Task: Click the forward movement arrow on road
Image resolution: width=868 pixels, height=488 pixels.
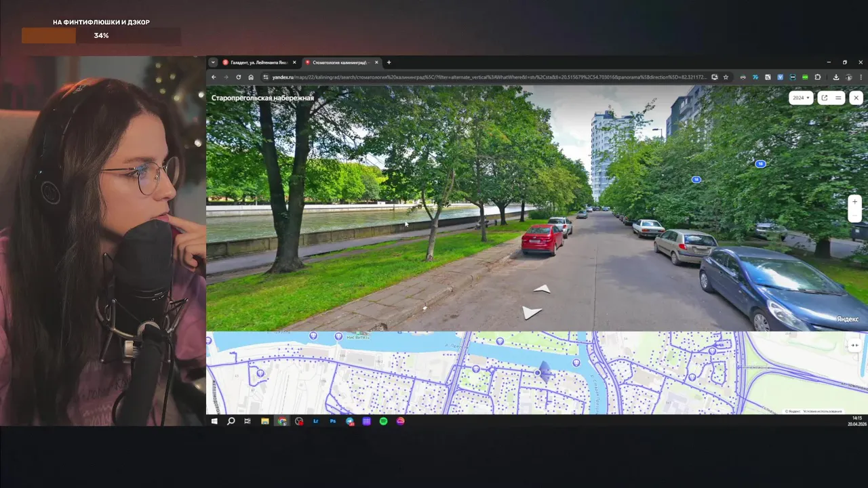Action: [542, 289]
